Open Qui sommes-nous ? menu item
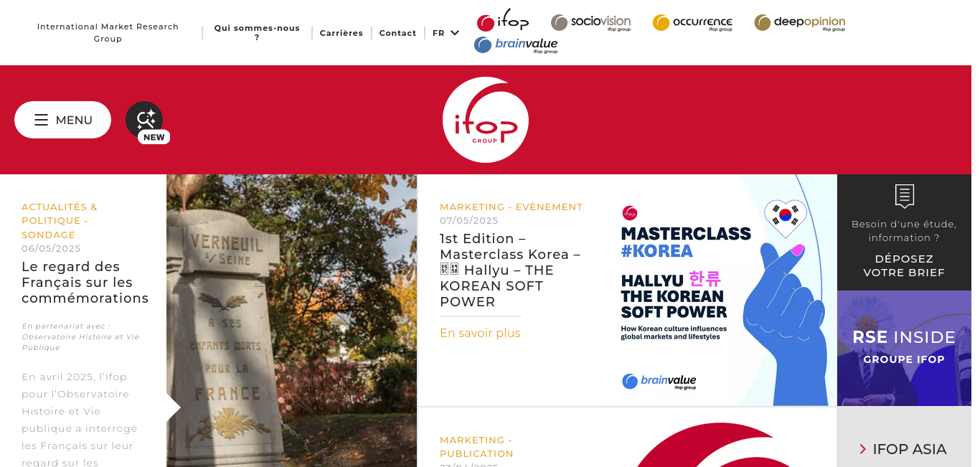980x467 pixels. click(257, 33)
